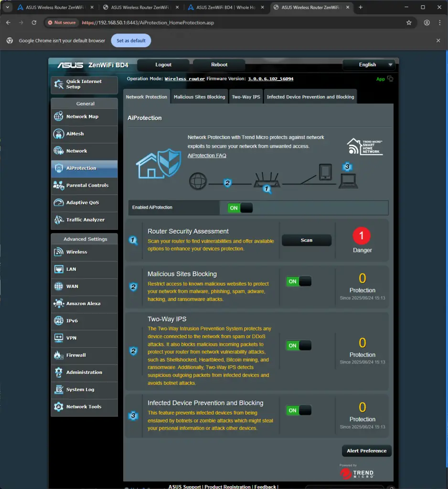Click the AiProtection shield sidebar icon
Image resolution: width=448 pixels, height=489 pixels.
(x=59, y=168)
